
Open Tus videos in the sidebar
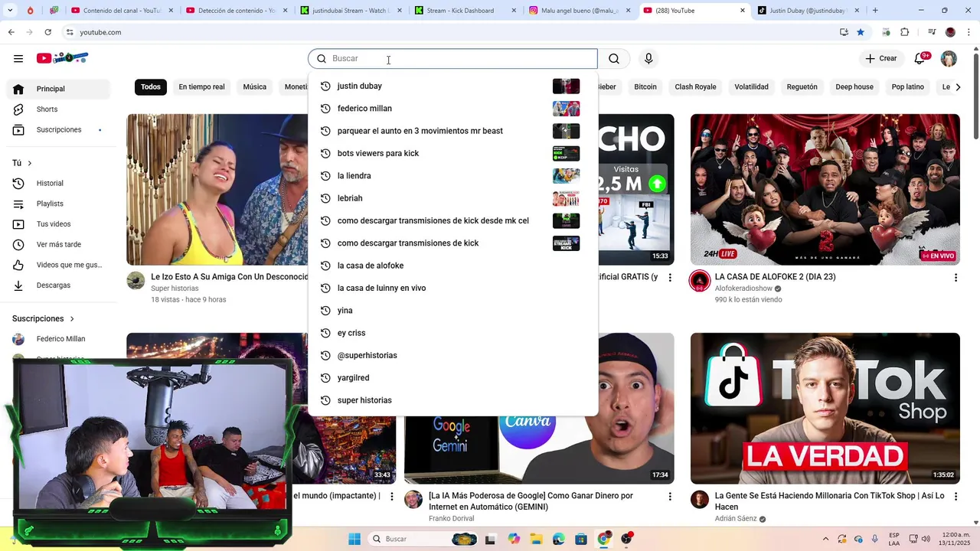[58, 224]
